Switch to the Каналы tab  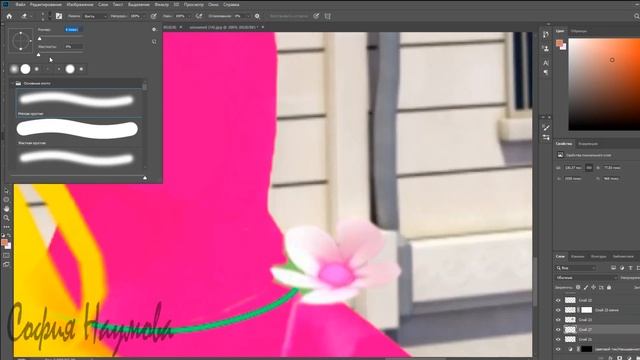tap(577, 256)
